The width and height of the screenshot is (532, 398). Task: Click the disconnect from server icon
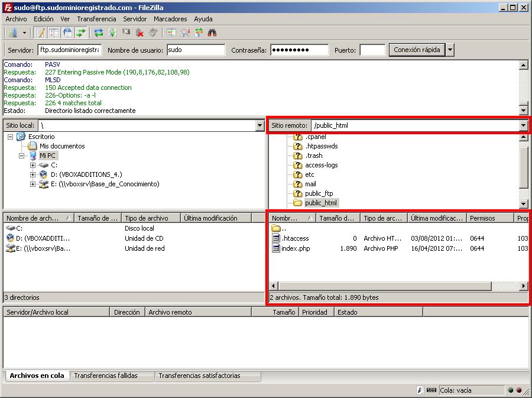140,33
